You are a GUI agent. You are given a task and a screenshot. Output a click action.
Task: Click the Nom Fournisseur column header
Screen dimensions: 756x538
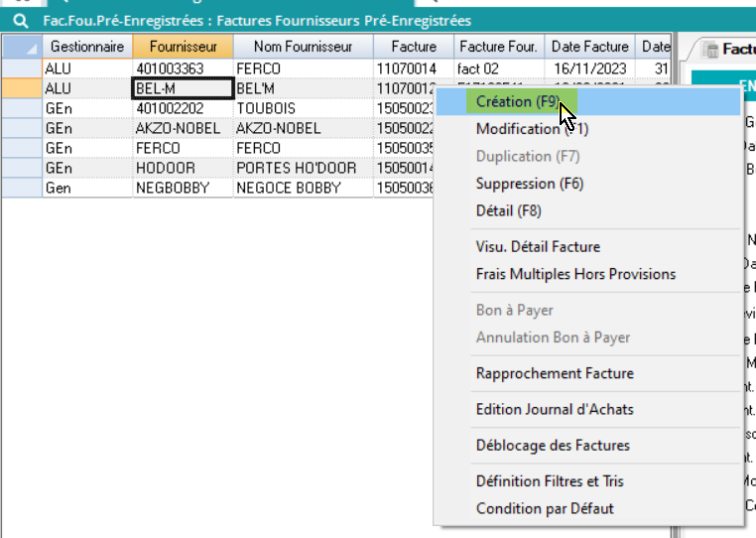click(303, 47)
